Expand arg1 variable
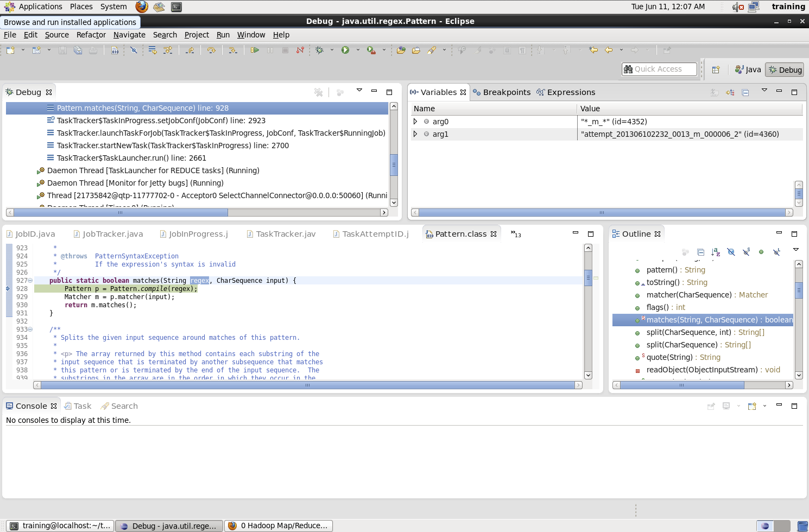The width and height of the screenshot is (809, 532). click(x=415, y=134)
